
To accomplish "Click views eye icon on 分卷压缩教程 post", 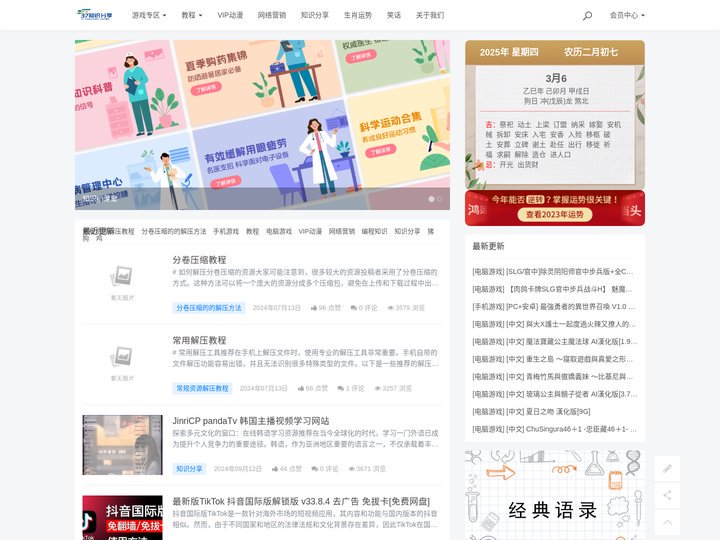I will pyautogui.click(x=390, y=308).
